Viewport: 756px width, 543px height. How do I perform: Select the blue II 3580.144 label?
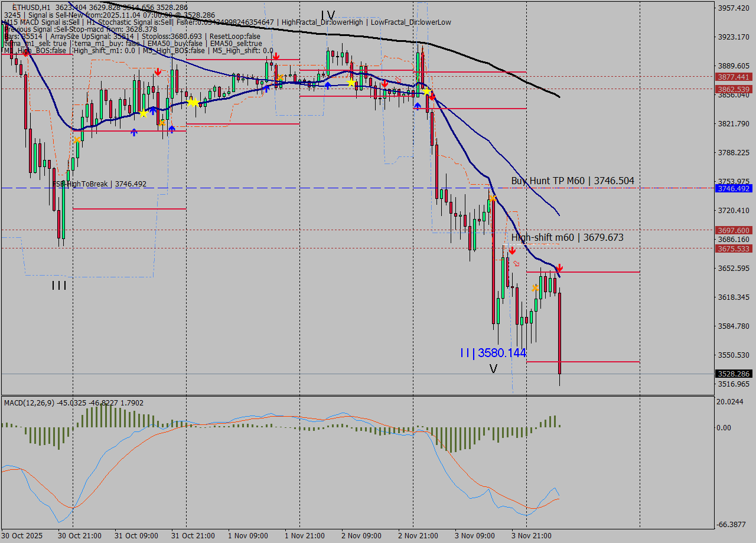pyautogui.click(x=493, y=353)
